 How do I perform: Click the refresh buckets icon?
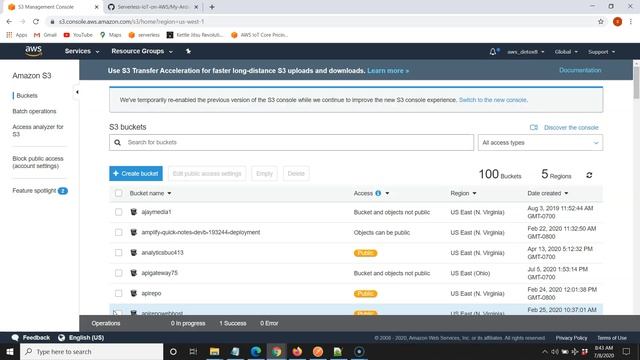pyautogui.click(x=589, y=175)
